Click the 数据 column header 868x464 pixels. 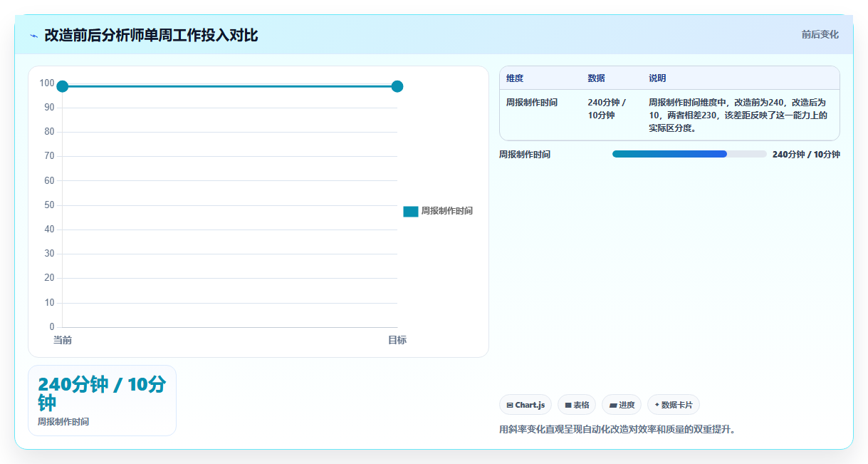coord(596,78)
